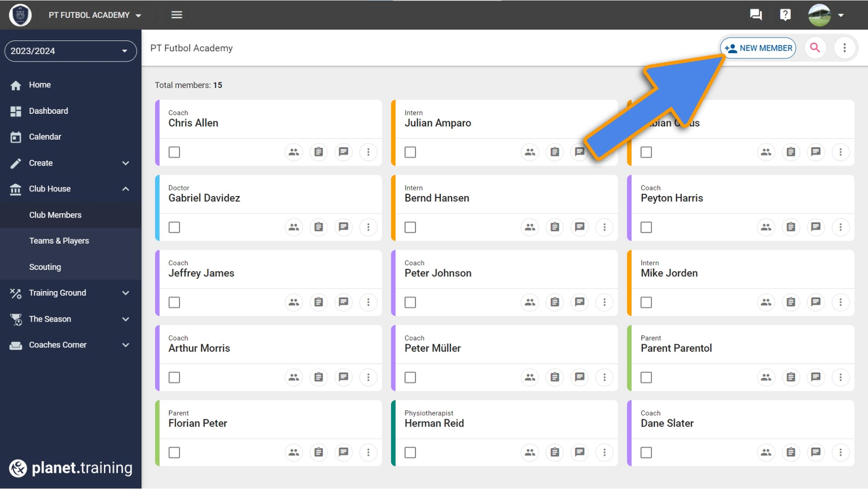Open three-dot menu on Peyton Harris card

click(840, 227)
